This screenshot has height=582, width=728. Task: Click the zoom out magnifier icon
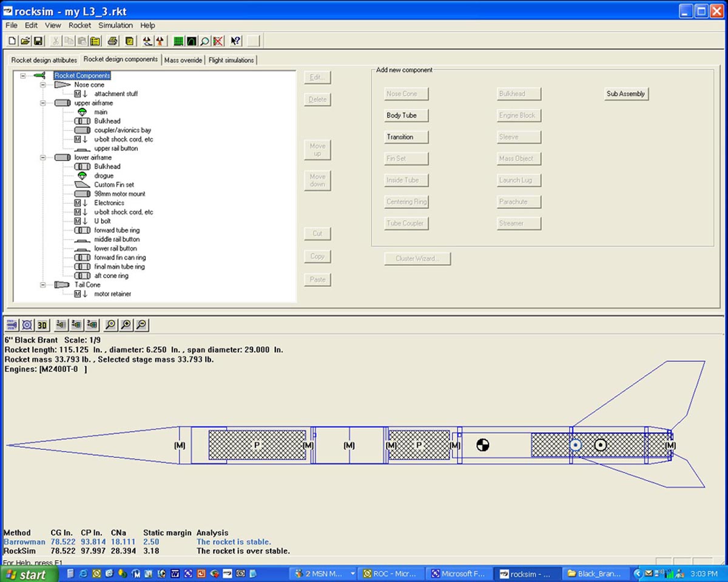(x=141, y=325)
